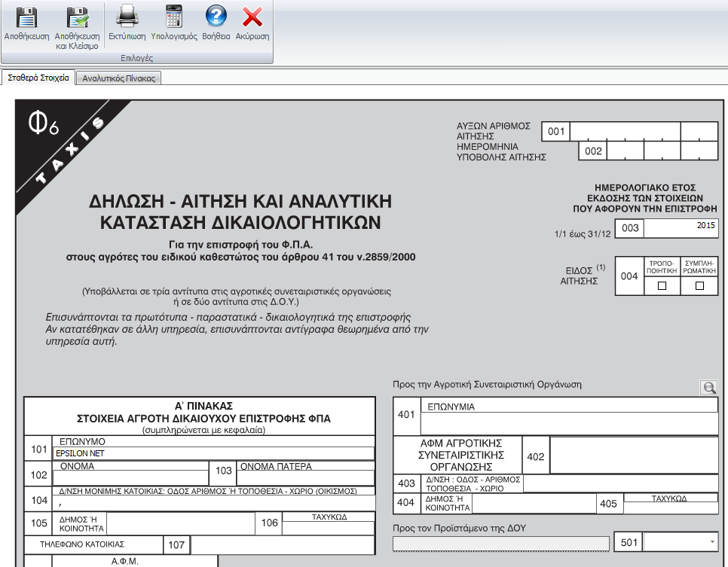This screenshot has height=567, width=728.
Task: Select the ΕΠΩΝΥΜΟ field containing EPSILON NET
Action: [213, 453]
